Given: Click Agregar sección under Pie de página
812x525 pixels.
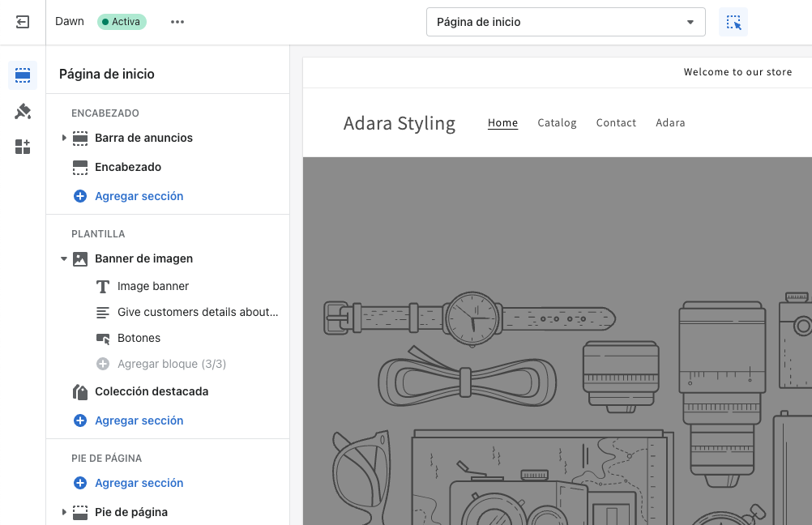Looking at the screenshot, I should (139, 483).
